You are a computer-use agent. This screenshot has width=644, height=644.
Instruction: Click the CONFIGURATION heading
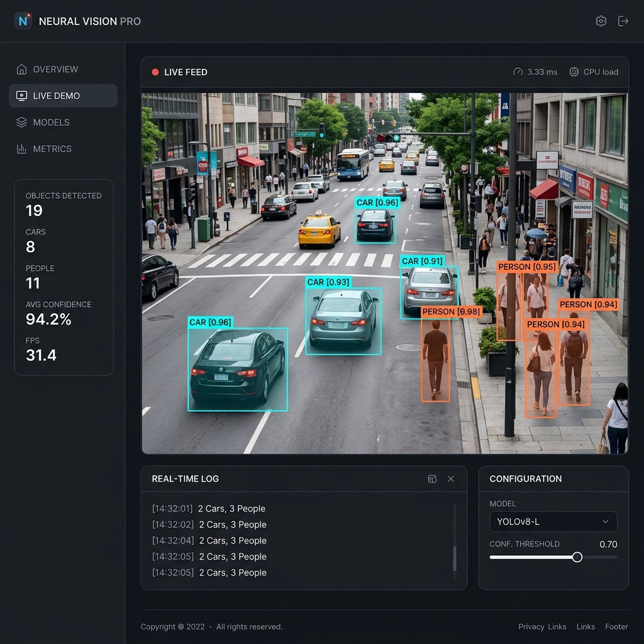526,479
